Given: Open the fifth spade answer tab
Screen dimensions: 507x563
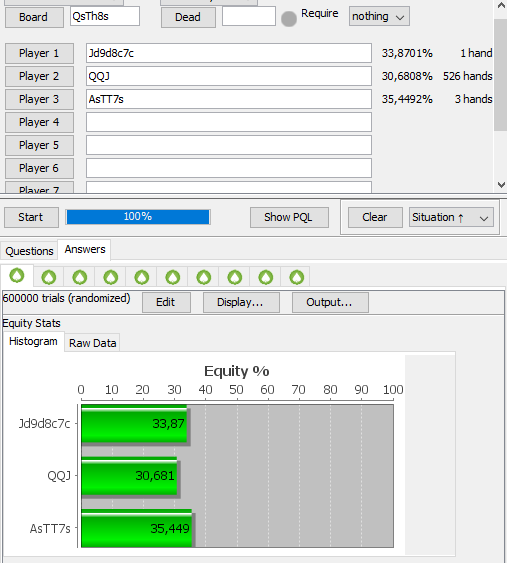Looking at the screenshot, I should pos(141,277).
